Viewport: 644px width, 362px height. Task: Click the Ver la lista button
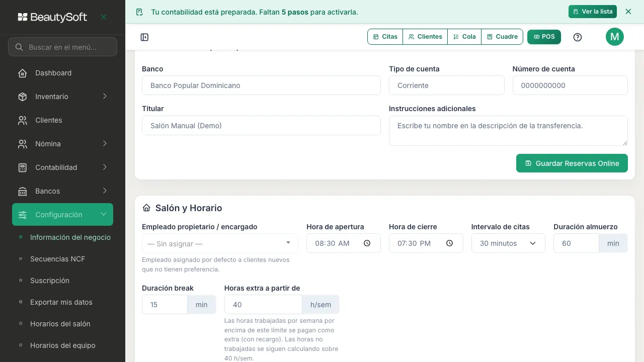[x=593, y=12]
